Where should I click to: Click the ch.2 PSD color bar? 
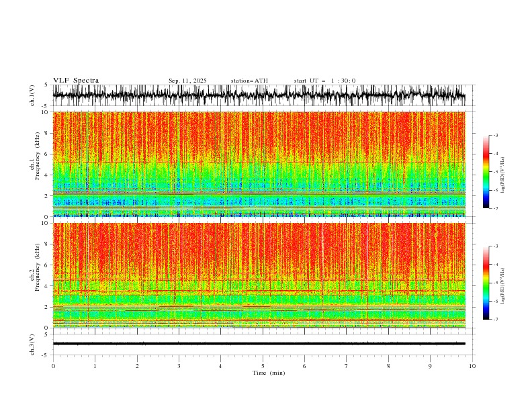[x=486, y=283]
